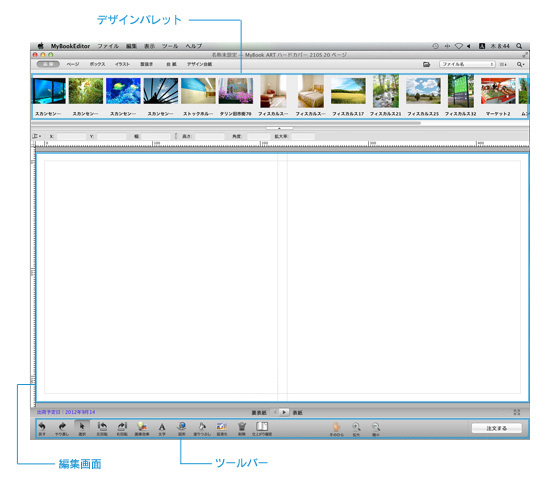Click the rotate right icon
560x481 pixels.
[122, 426]
